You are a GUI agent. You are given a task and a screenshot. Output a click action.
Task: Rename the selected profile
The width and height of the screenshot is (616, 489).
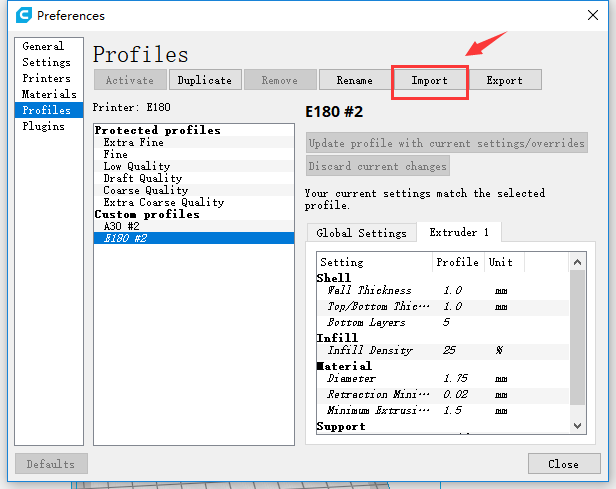[355, 80]
